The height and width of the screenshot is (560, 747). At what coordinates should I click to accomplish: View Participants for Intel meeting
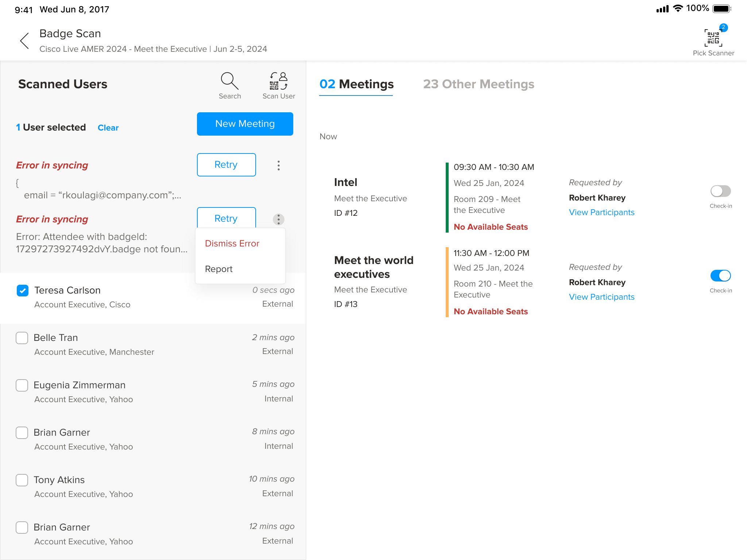click(601, 212)
